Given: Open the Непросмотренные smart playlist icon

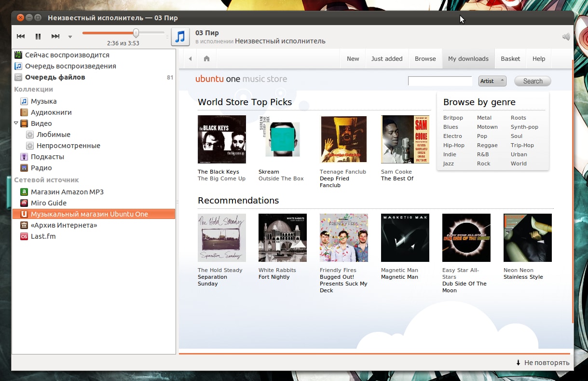Looking at the screenshot, I should [30, 146].
